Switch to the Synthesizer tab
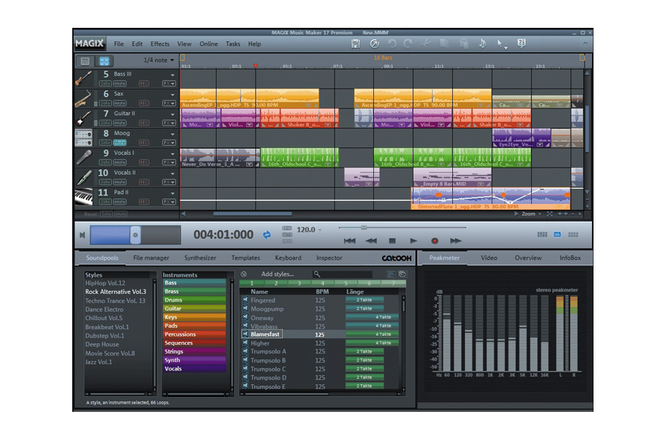 200,258
